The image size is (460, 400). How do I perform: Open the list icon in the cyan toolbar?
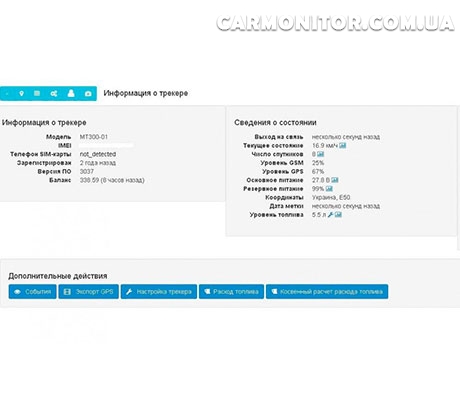click(37, 93)
